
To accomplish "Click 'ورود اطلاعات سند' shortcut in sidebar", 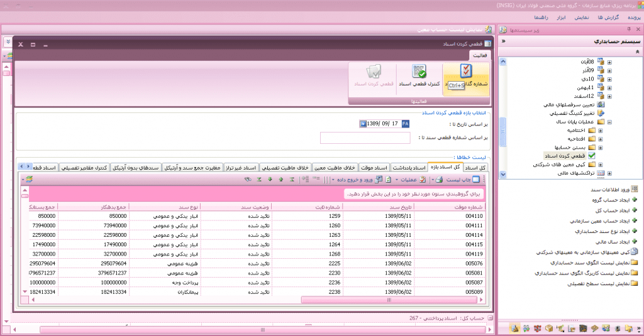I will pyautogui.click(x=606, y=188).
